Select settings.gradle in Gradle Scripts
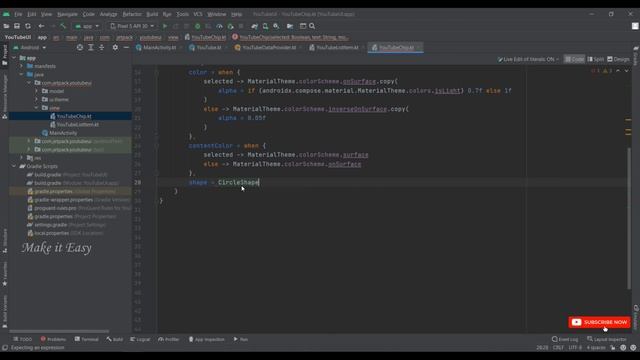Screen dimensions: 640x360 coord(51,225)
